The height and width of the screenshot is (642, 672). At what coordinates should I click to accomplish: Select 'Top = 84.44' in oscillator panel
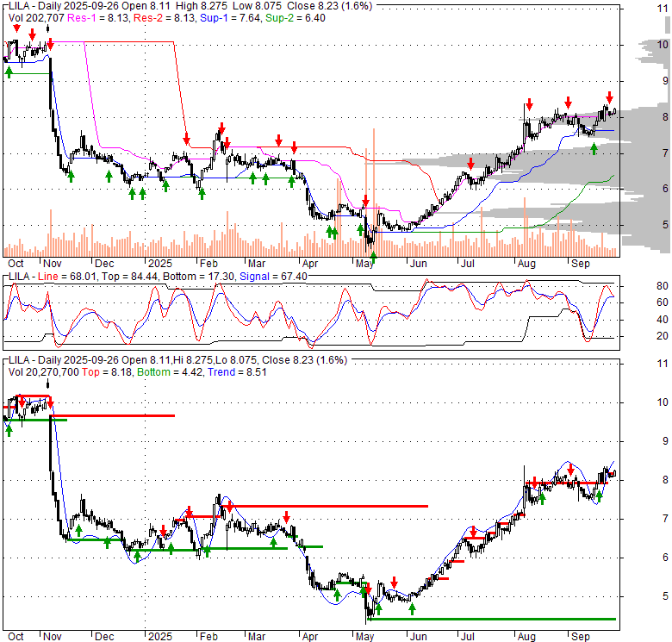pyautogui.click(x=130, y=277)
